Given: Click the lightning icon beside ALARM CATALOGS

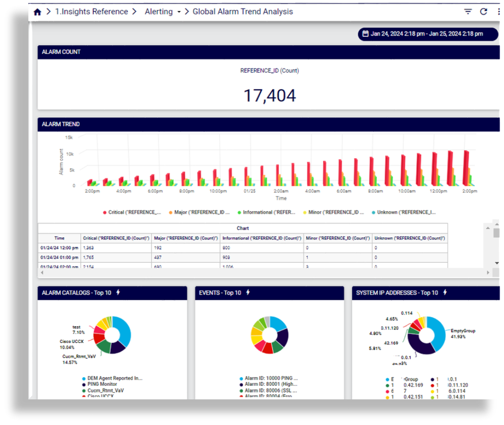Looking at the screenshot, I should point(118,293).
